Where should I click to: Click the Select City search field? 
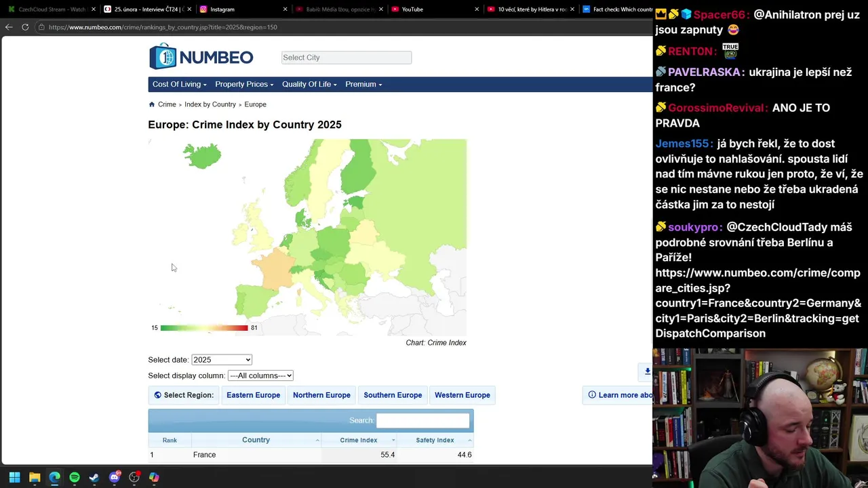[x=347, y=58]
